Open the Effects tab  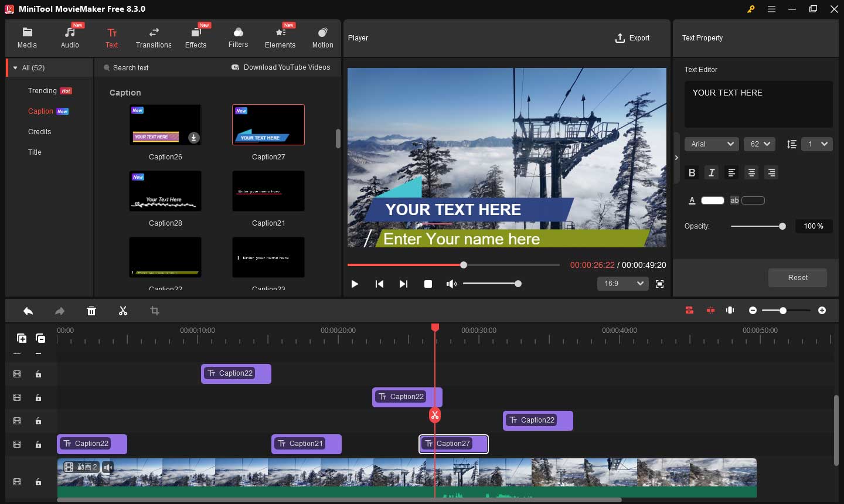tap(196, 38)
